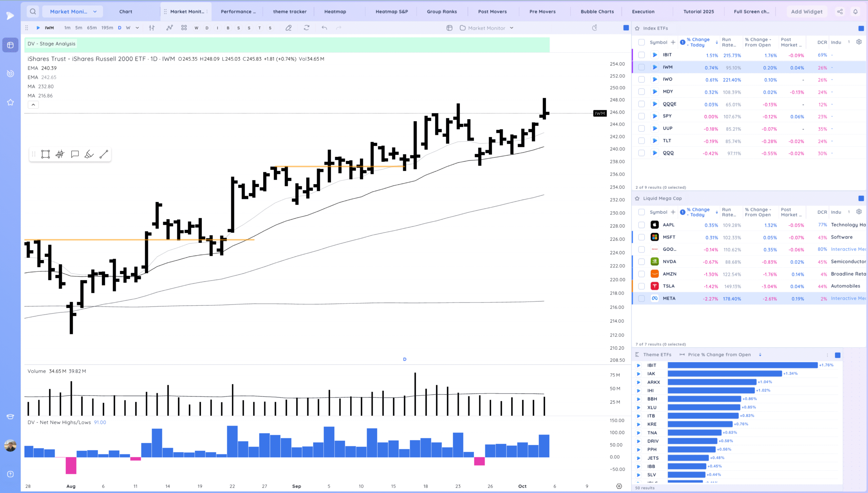Select the trend line drawing tool
Screen dimensions: 868x493
click(104, 154)
